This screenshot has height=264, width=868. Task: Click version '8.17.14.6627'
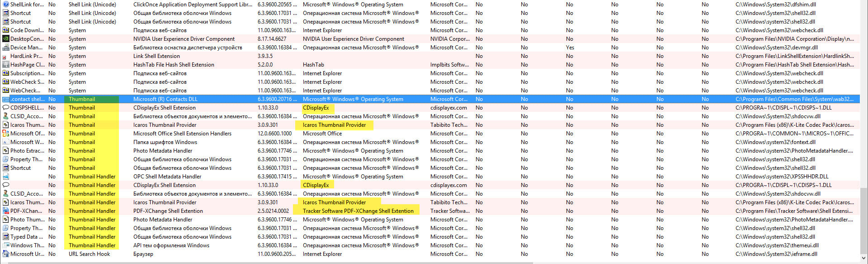pyautogui.click(x=272, y=39)
